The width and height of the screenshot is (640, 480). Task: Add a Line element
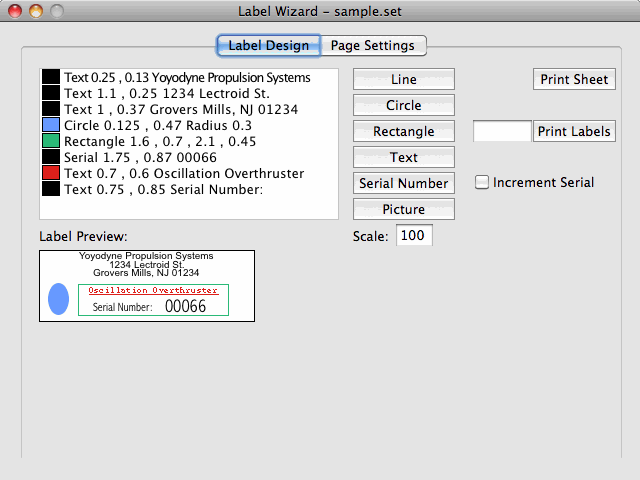[x=404, y=79]
